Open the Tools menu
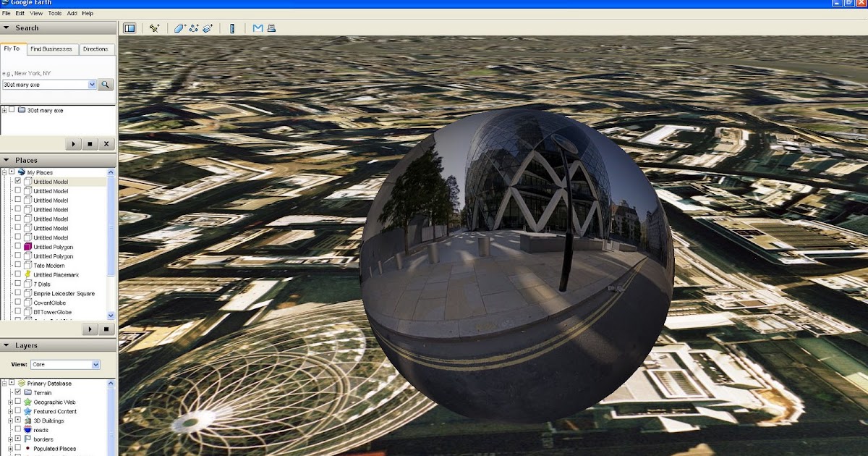 [x=56, y=14]
